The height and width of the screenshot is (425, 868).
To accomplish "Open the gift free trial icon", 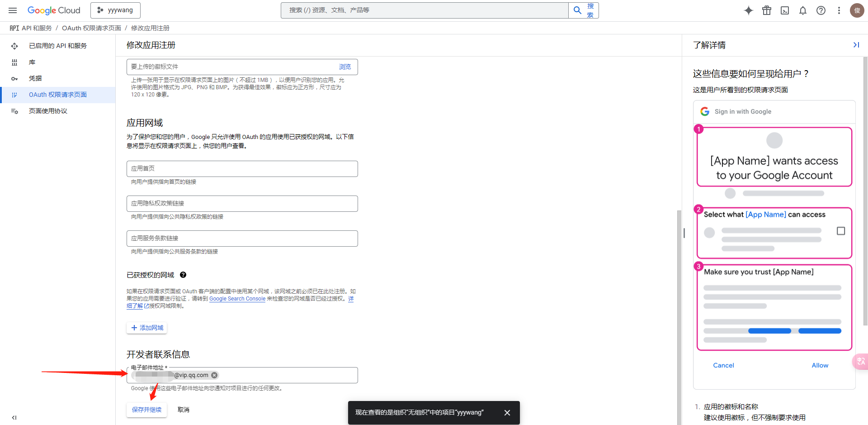I will coord(767,10).
